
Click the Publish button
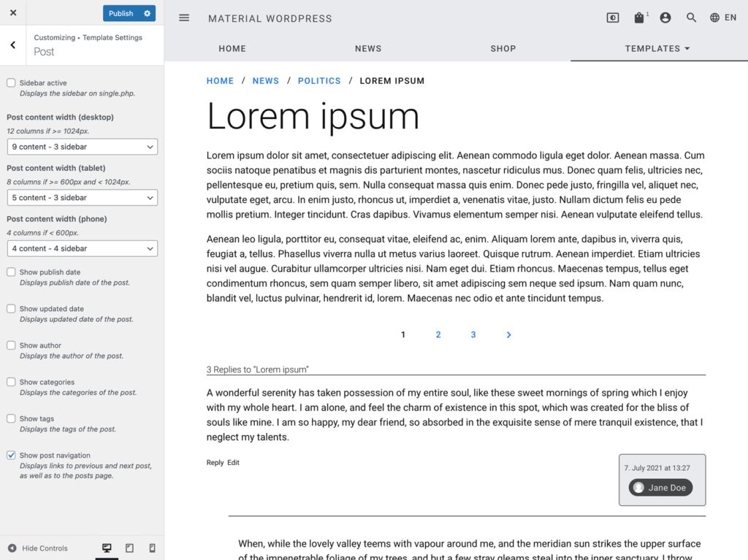coord(121,13)
